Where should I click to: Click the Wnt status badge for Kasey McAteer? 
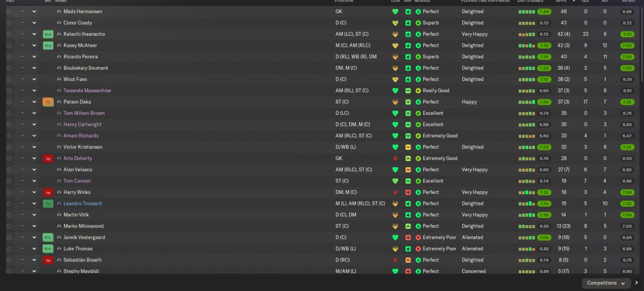coord(48,45)
